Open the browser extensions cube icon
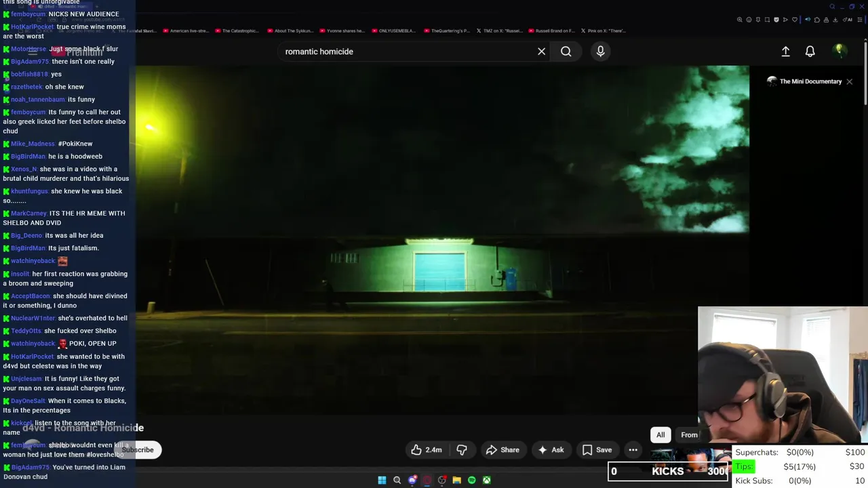The height and width of the screenshot is (488, 868). point(817,20)
